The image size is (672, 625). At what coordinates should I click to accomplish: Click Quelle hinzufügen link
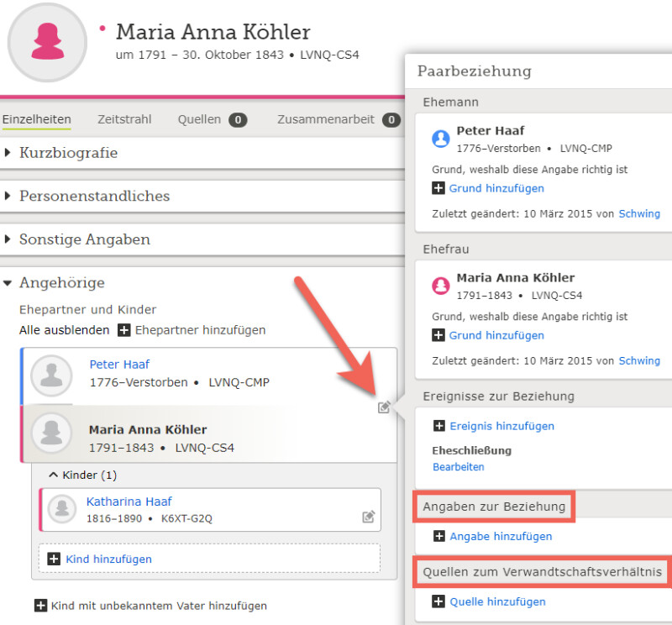click(497, 601)
